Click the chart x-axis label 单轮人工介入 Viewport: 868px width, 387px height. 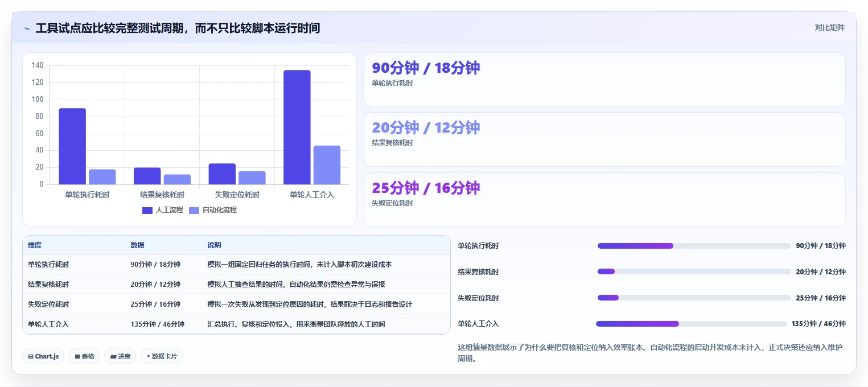click(312, 195)
